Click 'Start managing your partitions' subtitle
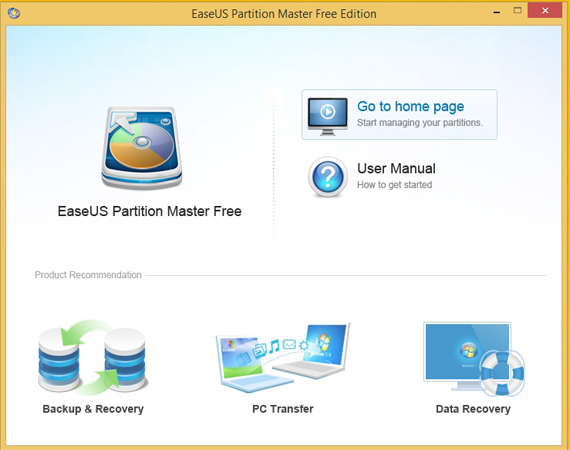 (x=420, y=123)
